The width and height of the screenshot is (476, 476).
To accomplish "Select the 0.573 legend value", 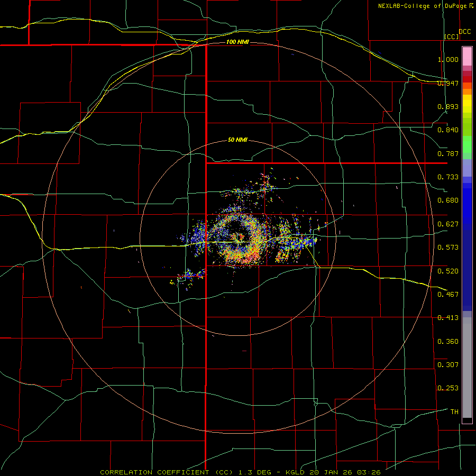I will pos(448,248).
